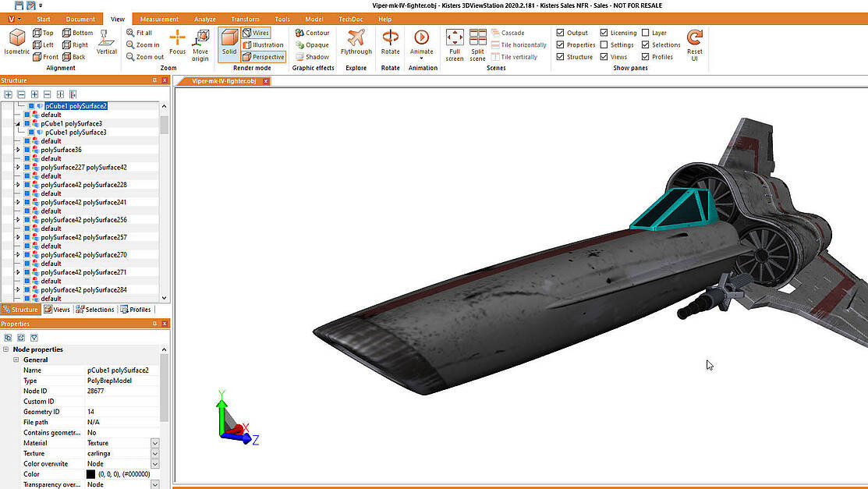Turn on the Contour graphic effect
868x489 pixels.
312,33
